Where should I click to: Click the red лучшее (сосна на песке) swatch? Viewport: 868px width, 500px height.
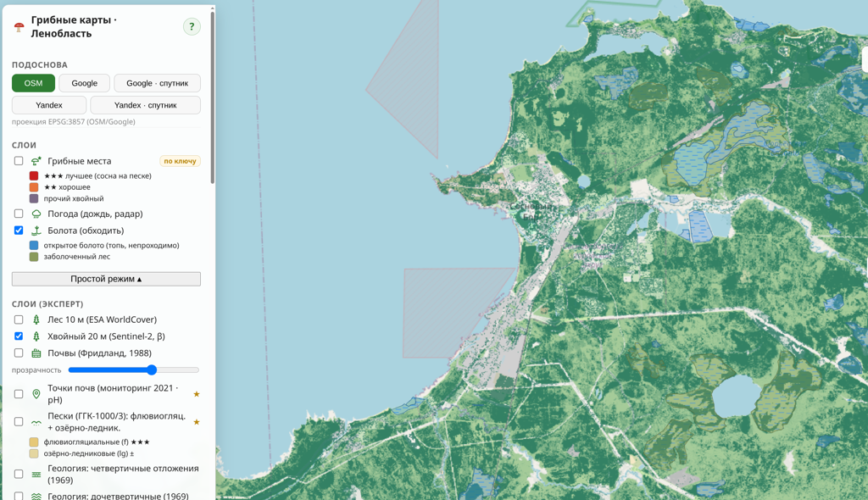point(34,176)
